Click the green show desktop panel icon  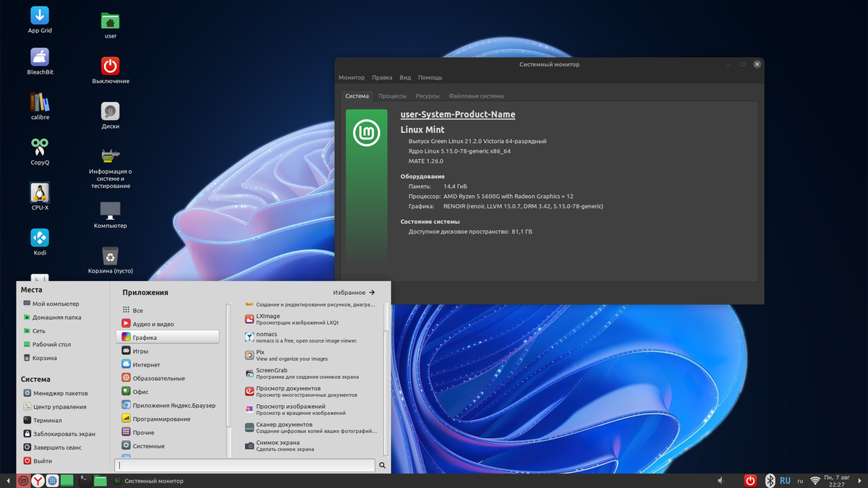click(x=67, y=480)
